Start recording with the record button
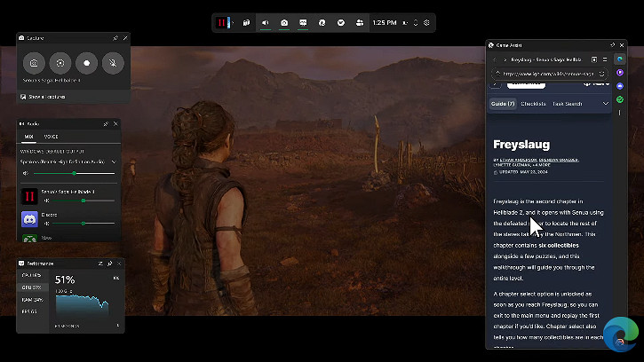This screenshot has height=362, width=644. 86,63
